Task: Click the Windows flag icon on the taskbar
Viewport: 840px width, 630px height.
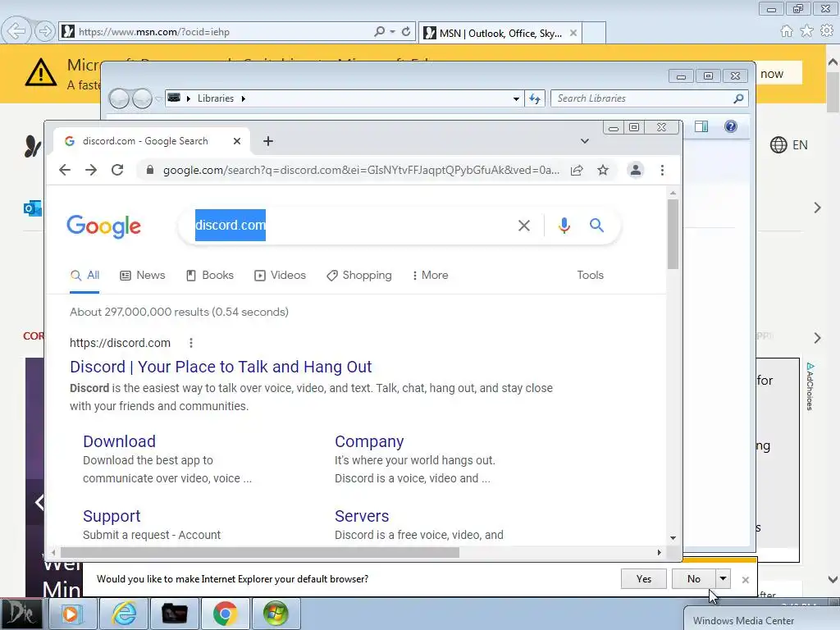Action: 276,614
